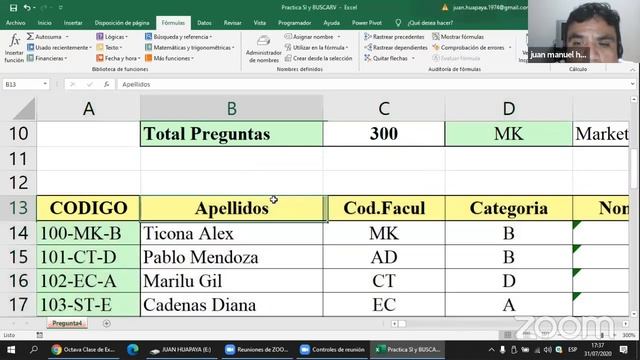This screenshot has height=360, width=640.
Task: Select column A header
Action: (x=88, y=109)
